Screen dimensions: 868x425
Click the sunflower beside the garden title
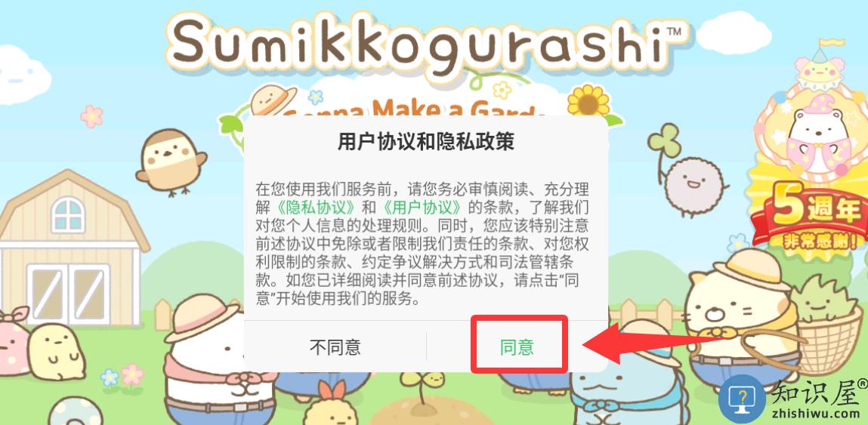(x=588, y=103)
